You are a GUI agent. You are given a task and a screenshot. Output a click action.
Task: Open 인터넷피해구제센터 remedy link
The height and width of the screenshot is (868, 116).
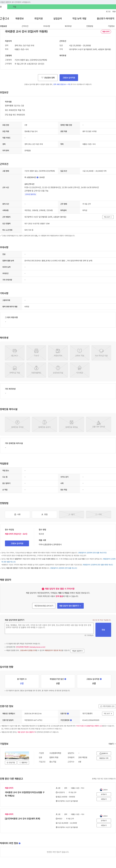[x=30, y=647]
